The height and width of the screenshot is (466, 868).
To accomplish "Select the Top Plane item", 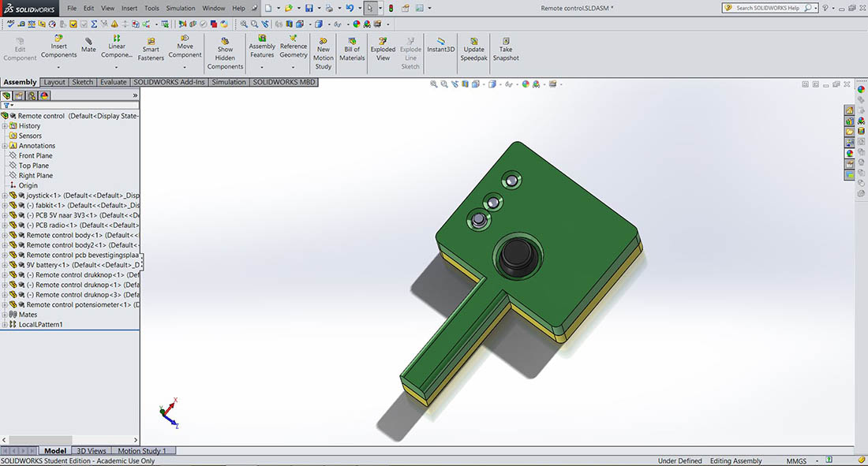I will (33, 166).
